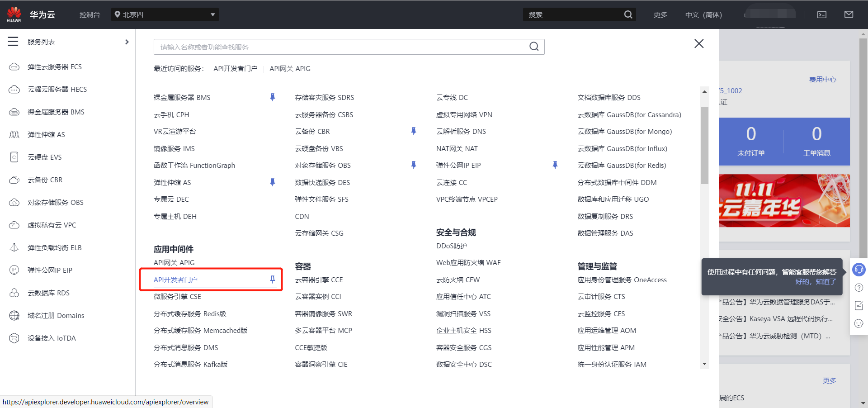Click the EVS cloud disk sidebar icon

14,157
